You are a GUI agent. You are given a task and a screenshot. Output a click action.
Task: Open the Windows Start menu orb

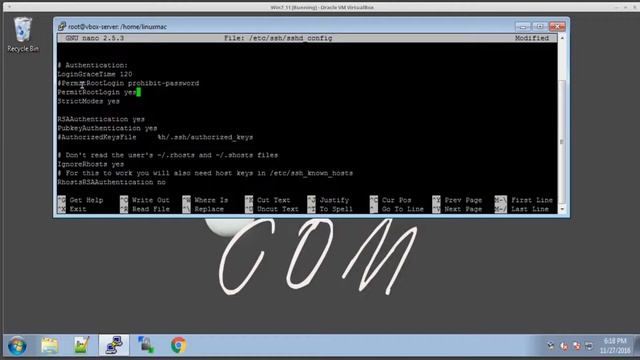click(17, 346)
